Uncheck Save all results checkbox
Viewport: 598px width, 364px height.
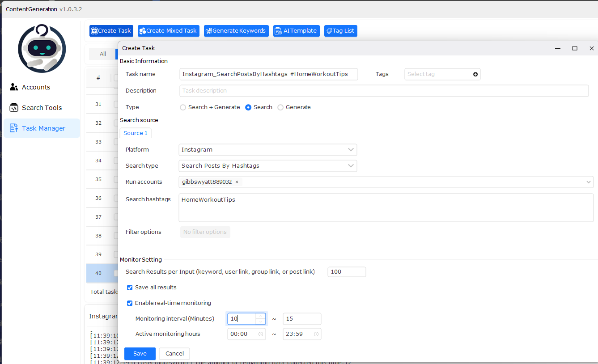coord(130,288)
